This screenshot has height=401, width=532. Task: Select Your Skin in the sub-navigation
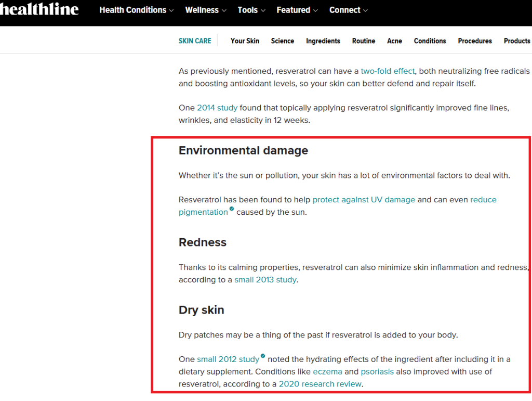click(x=245, y=41)
